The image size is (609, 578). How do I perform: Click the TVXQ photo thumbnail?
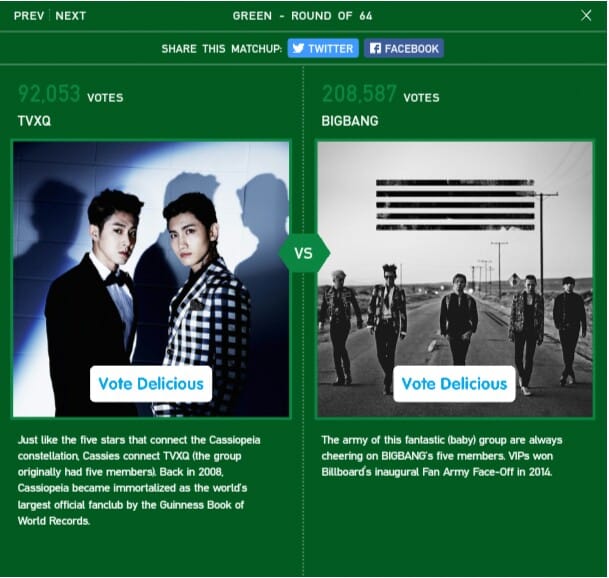click(x=151, y=279)
